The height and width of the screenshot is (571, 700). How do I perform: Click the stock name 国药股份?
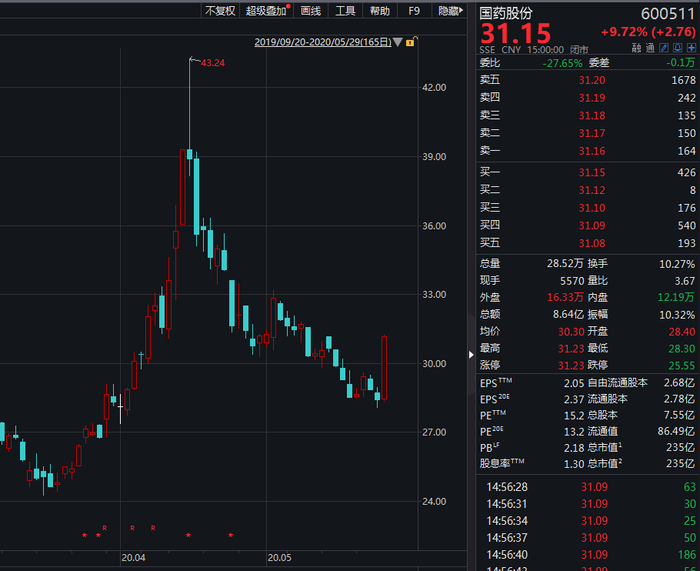[506, 13]
